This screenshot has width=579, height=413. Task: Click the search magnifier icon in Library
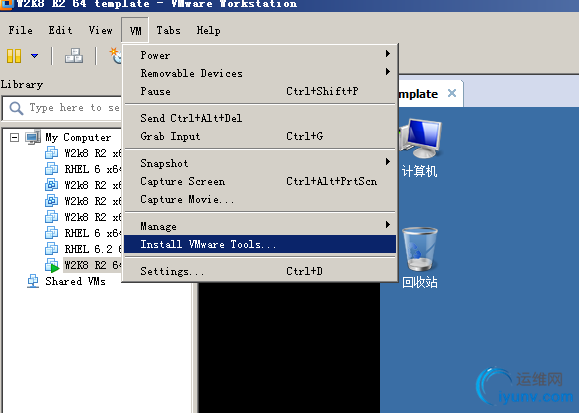16,108
